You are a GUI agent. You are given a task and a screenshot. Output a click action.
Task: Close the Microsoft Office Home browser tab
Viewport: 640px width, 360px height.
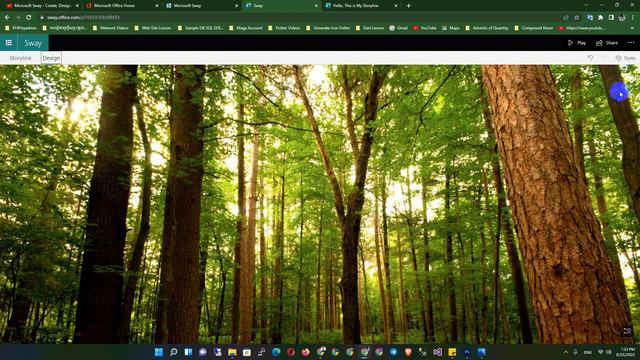(157, 6)
